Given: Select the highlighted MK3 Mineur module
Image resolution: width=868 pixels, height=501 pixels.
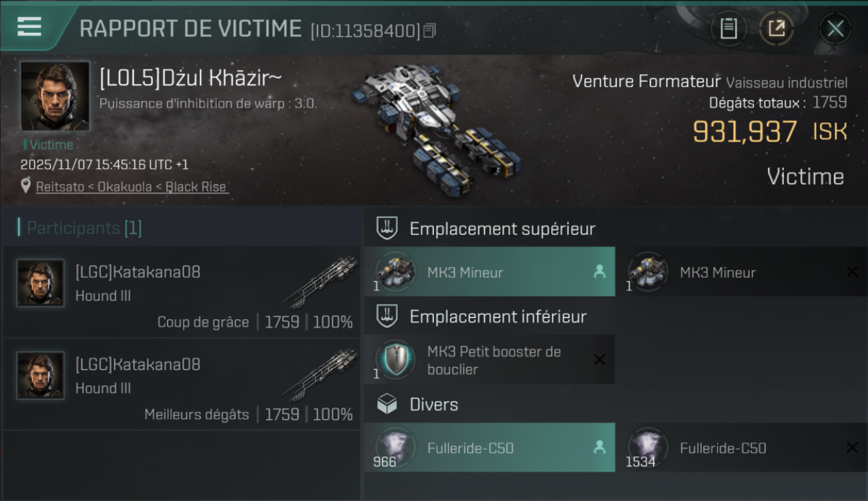Looking at the screenshot, I should coord(489,272).
